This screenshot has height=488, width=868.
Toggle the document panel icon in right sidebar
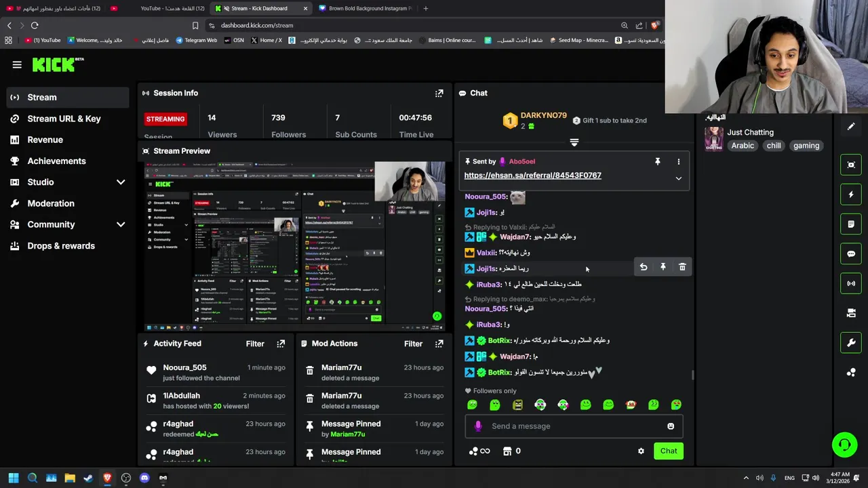tap(851, 224)
